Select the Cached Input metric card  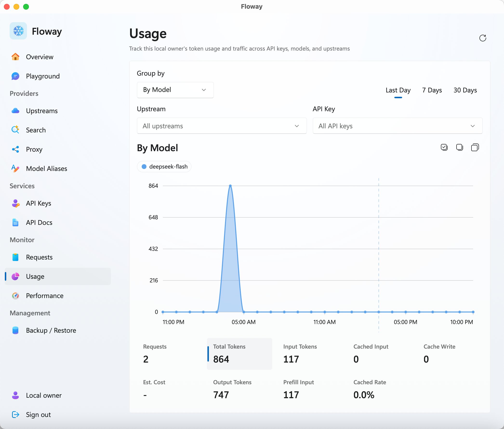click(x=380, y=354)
